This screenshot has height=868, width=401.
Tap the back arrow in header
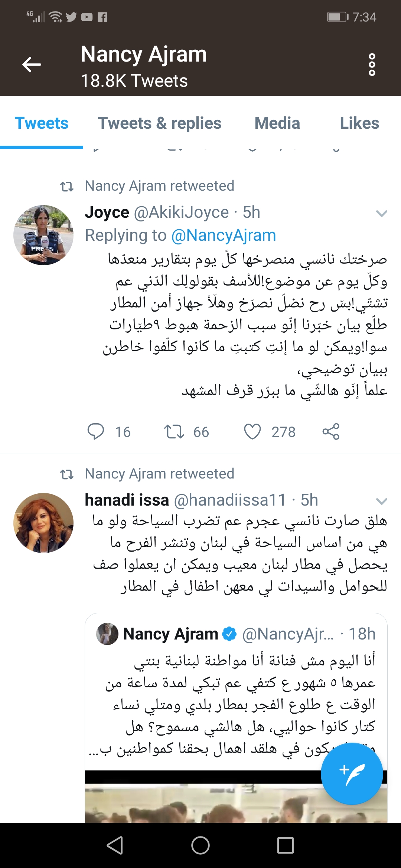(x=32, y=65)
